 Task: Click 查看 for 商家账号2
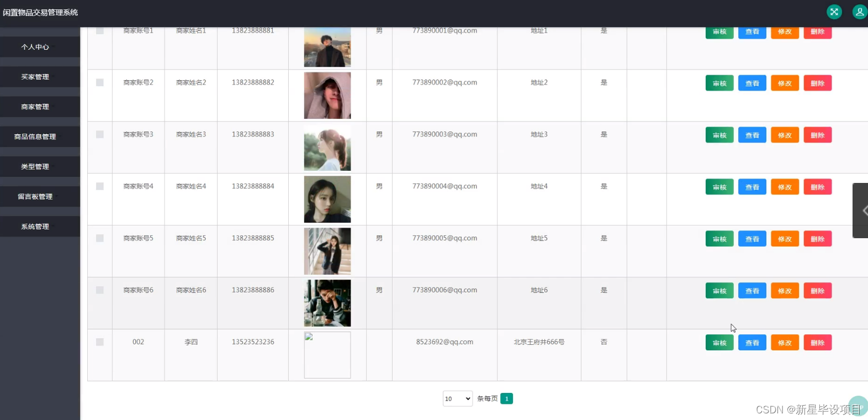pos(752,83)
